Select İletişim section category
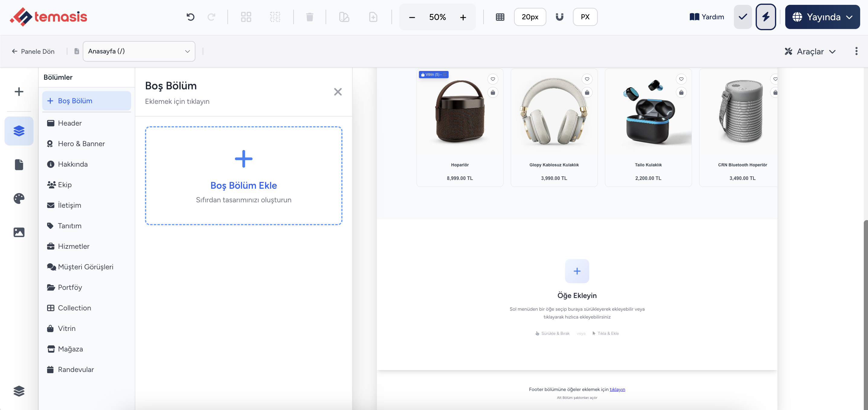 pyautogui.click(x=87, y=205)
